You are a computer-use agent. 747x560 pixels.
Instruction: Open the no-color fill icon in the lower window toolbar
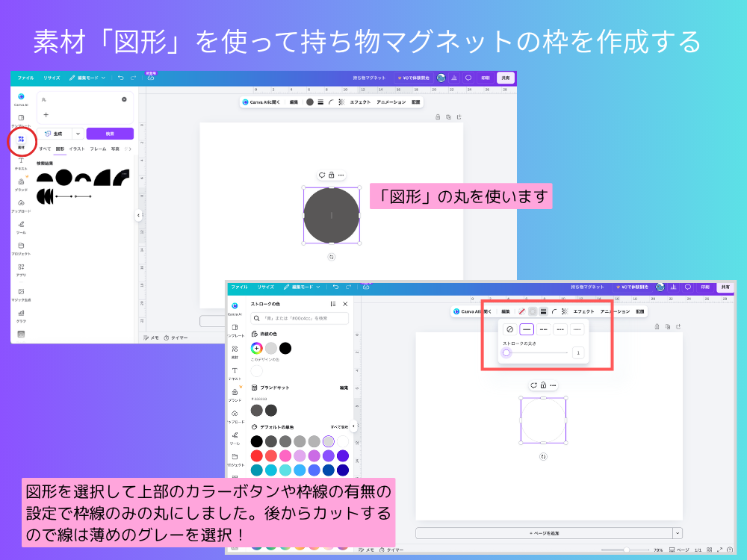[521, 311]
